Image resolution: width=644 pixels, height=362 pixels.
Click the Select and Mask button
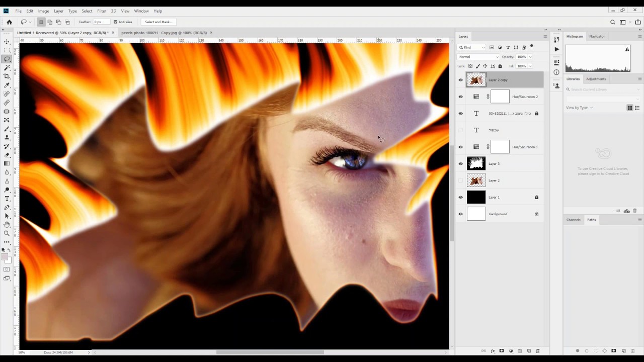pos(158,22)
